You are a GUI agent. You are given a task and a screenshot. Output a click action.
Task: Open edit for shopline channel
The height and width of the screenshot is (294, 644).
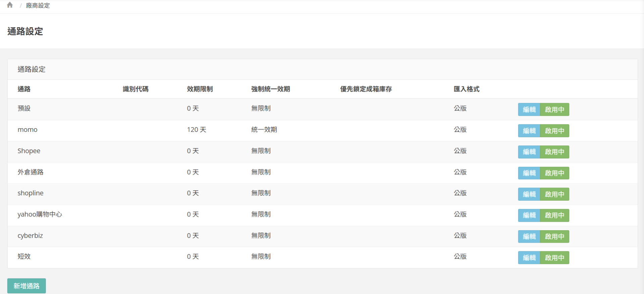coord(529,194)
